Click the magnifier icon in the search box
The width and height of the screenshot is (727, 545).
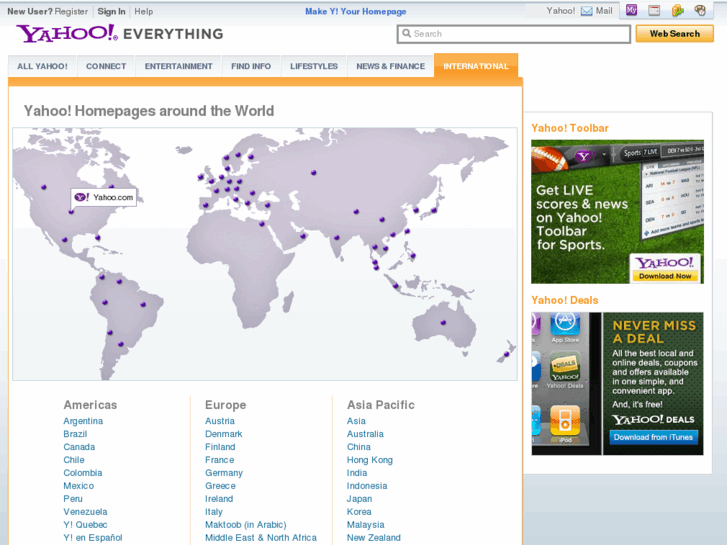click(x=407, y=33)
